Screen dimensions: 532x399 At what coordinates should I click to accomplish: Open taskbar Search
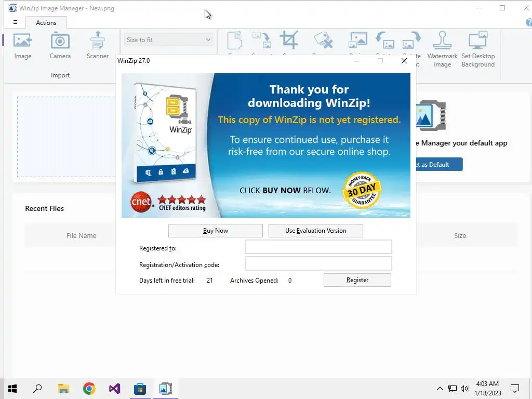pyautogui.click(x=37, y=389)
